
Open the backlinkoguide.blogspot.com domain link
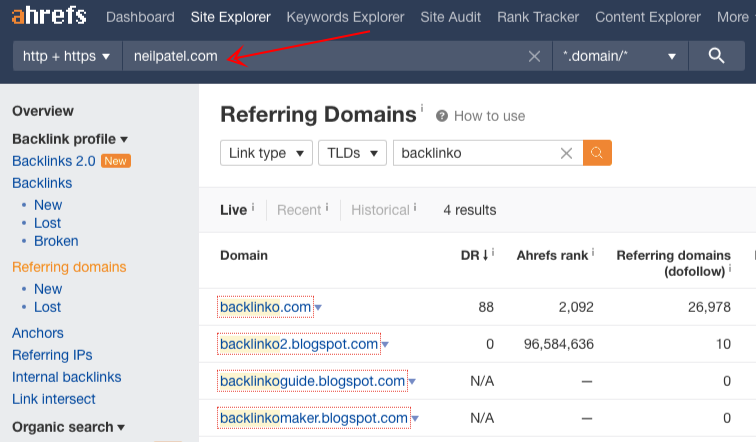coord(312,381)
